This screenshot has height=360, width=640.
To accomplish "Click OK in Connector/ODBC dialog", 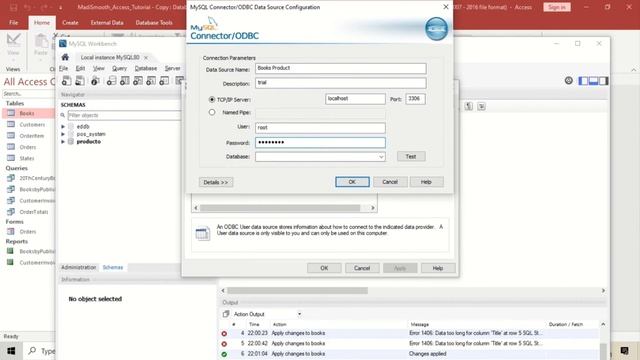I will click(352, 182).
